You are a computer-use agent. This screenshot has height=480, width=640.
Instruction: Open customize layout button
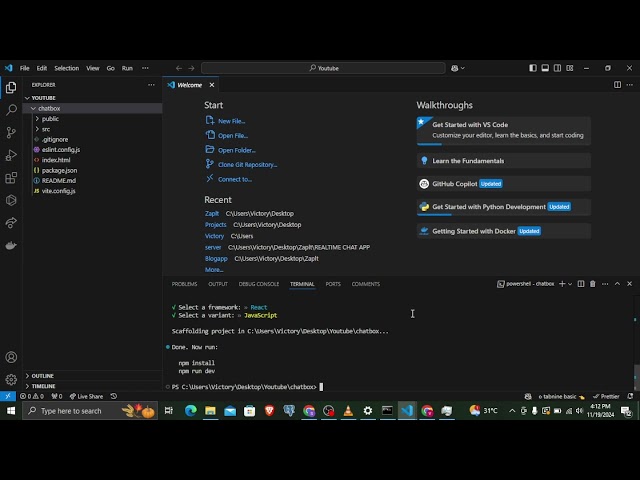[x=570, y=68]
